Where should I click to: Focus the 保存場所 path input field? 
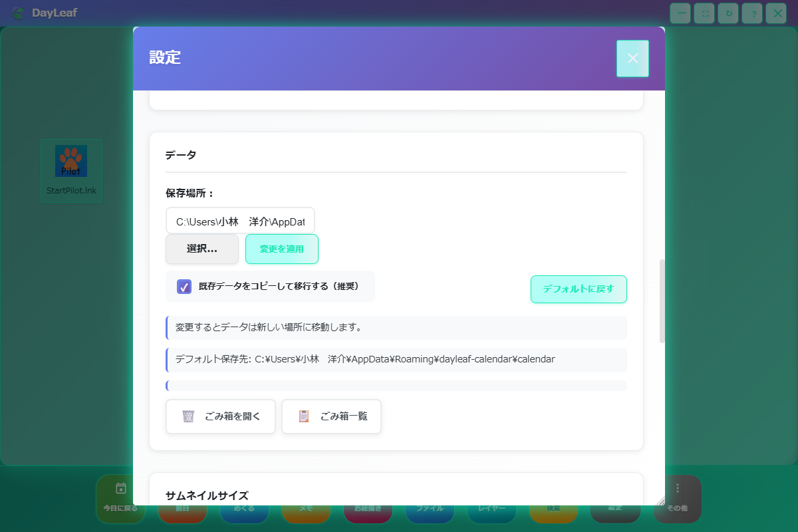click(240, 221)
